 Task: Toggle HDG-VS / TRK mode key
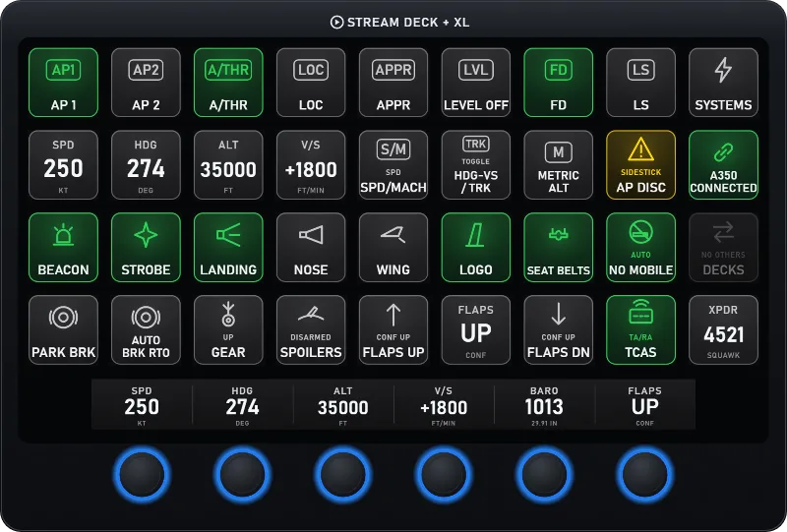tap(476, 164)
